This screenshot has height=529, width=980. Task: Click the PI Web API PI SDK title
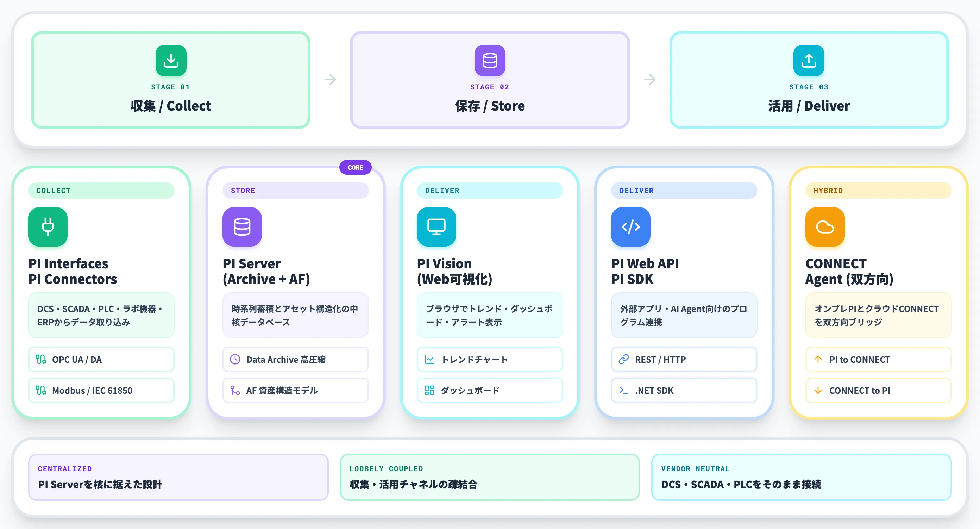click(645, 271)
